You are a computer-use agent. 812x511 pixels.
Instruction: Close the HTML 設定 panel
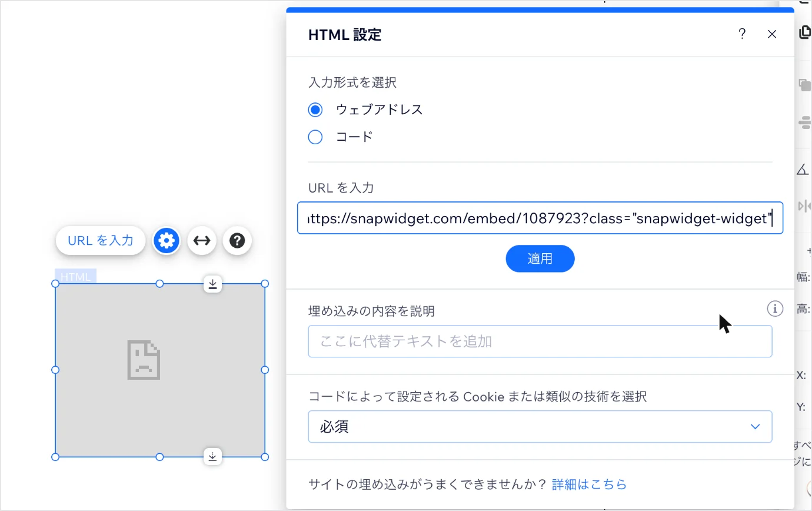tap(772, 34)
